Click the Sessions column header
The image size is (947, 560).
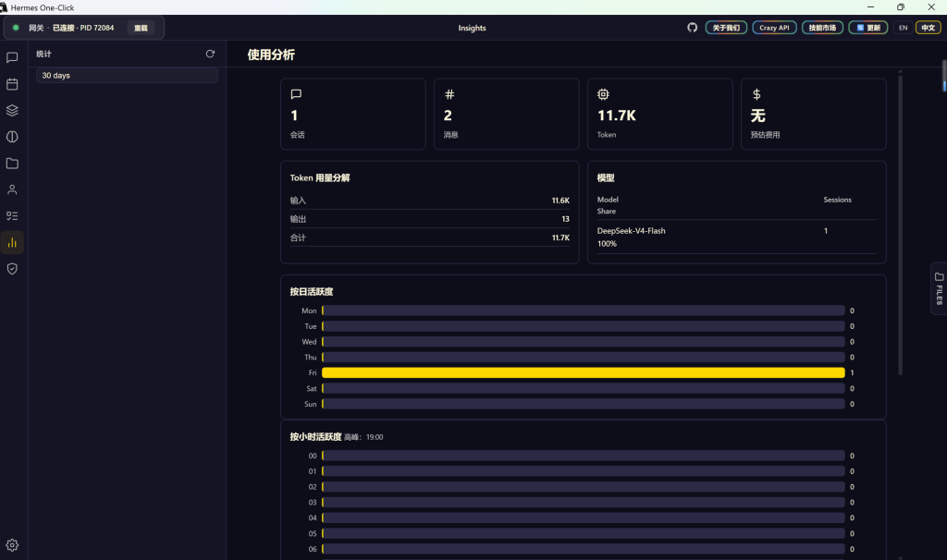click(837, 200)
